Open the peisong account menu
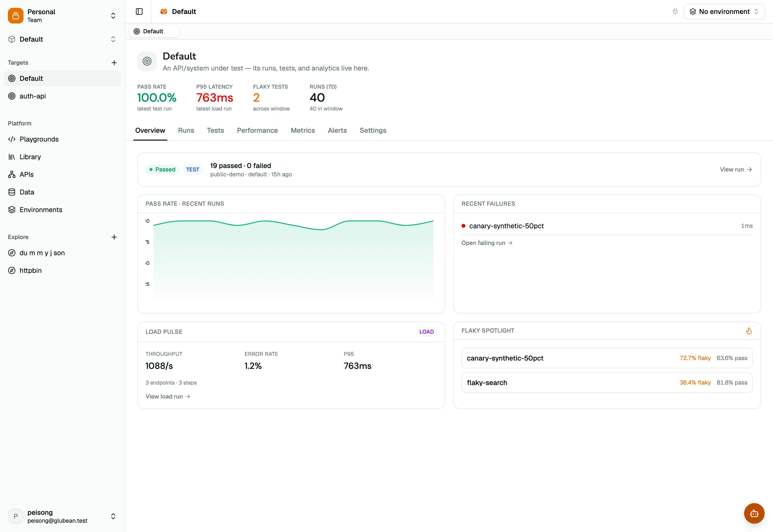The height and width of the screenshot is (532, 773). click(62, 516)
